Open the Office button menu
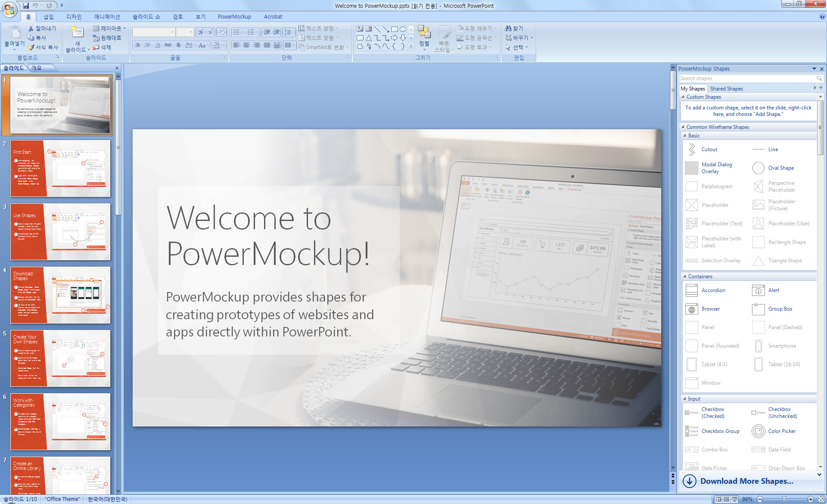Viewport: 827px width, 504px height. (9, 9)
